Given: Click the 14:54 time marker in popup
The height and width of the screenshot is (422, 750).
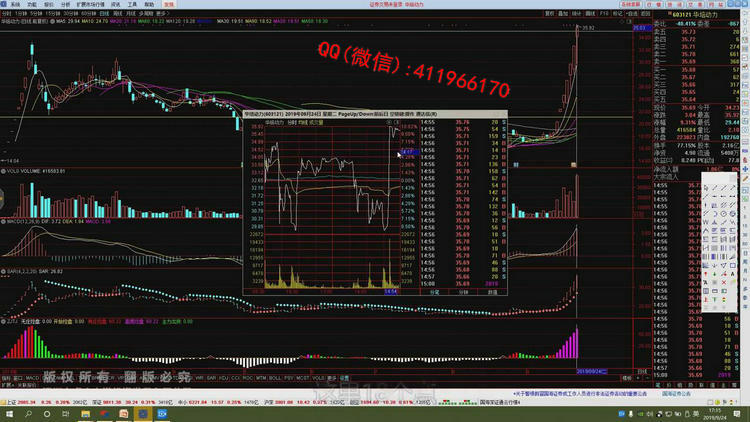Looking at the screenshot, I should (x=391, y=291).
